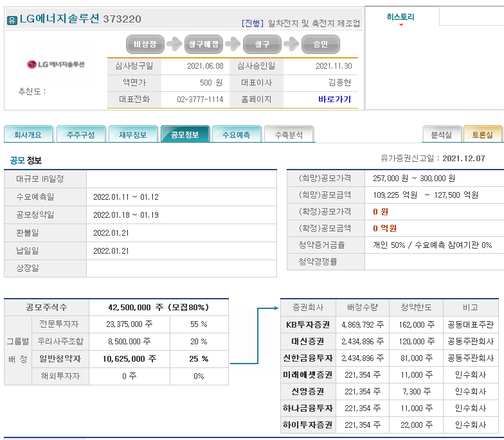
Task: Switch to the 수축분석 tab
Action: [289, 134]
